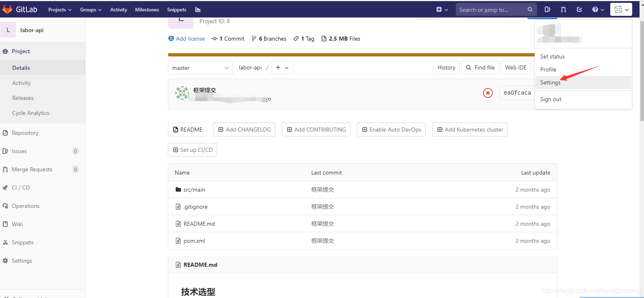Screen dimensions: 644x298
Task: Click the commit hash ea0fcaca
Action: coord(517,93)
